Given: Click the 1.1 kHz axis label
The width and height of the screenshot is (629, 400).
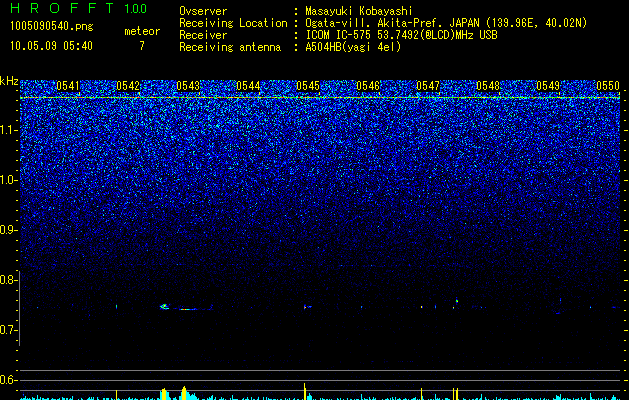Looking at the screenshot, I should (8, 130).
